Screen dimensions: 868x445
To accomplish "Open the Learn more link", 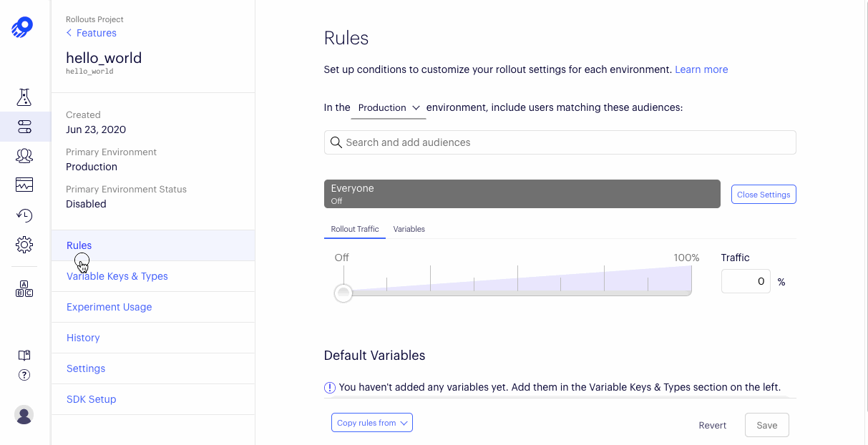I will 701,69.
